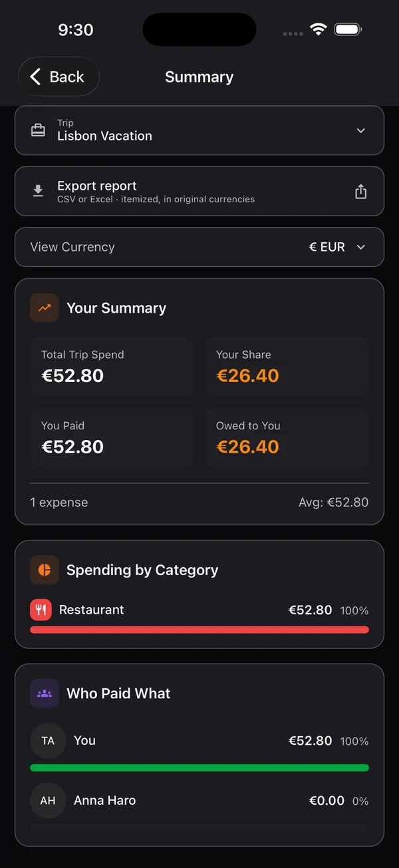Tap the Your Share €26.40 tile
This screenshot has height=868, width=399.
[287, 367]
